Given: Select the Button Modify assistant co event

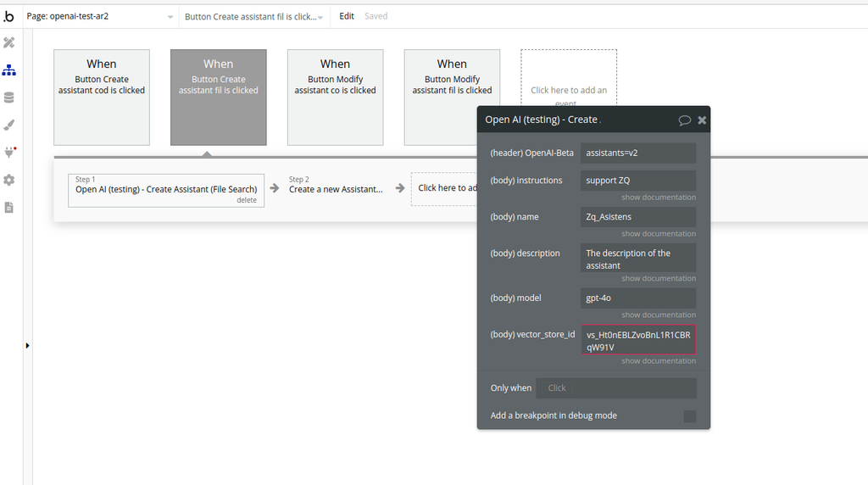Looking at the screenshot, I should click(335, 97).
